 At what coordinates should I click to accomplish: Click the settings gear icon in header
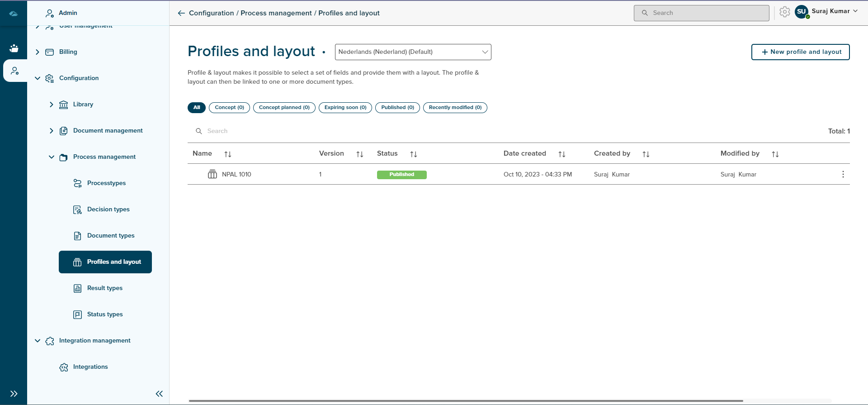[x=785, y=12]
